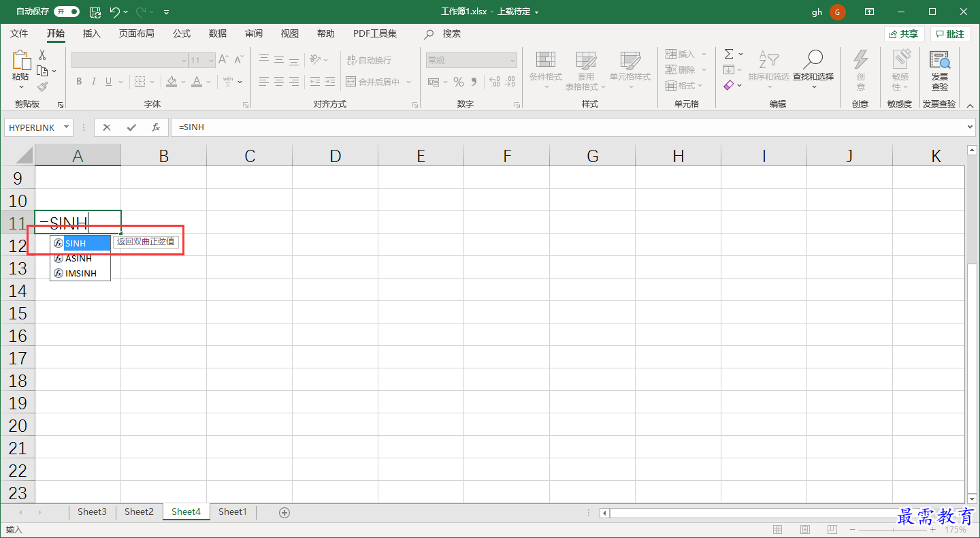Viewport: 980px width, 538px height.
Task: Toggle the AutoSave switch
Action: click(x=67, y=12)
